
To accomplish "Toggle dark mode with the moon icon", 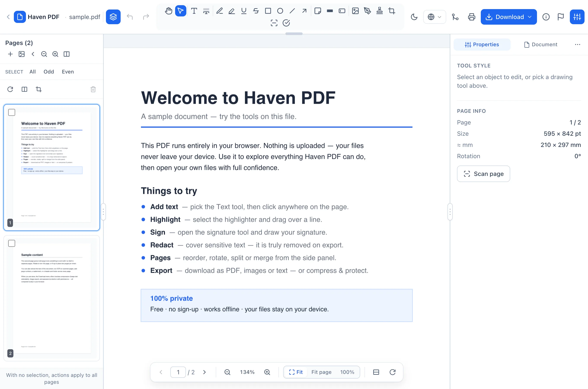I will click(x=414, y=17).
